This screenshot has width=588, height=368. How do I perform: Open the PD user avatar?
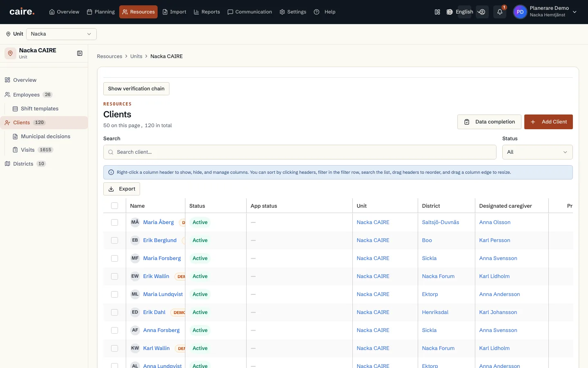520,12
